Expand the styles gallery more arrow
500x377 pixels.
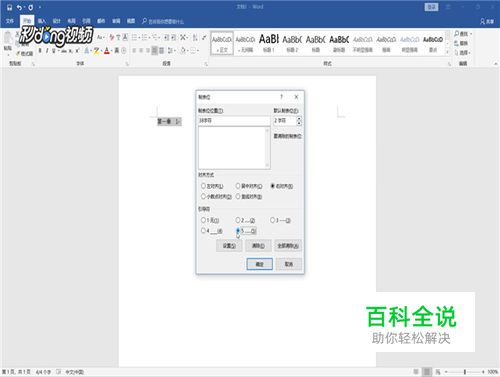(447, 53)
